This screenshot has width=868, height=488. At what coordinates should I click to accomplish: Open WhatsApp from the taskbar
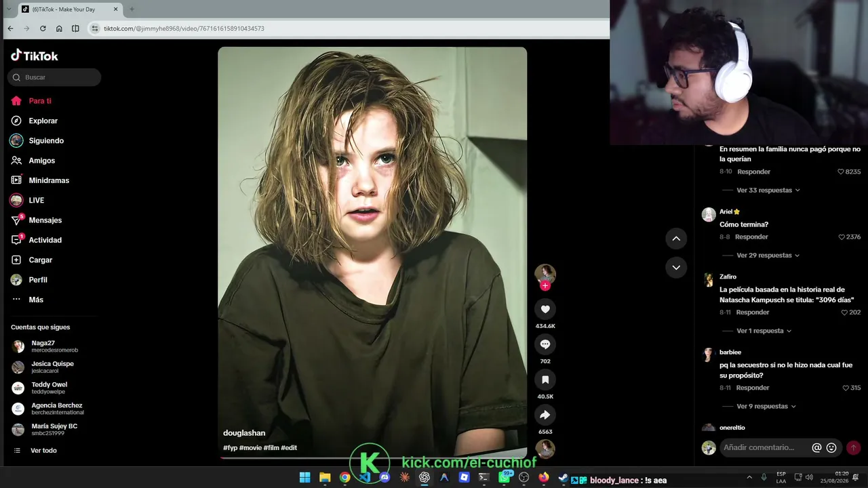(x=504, y=478)
